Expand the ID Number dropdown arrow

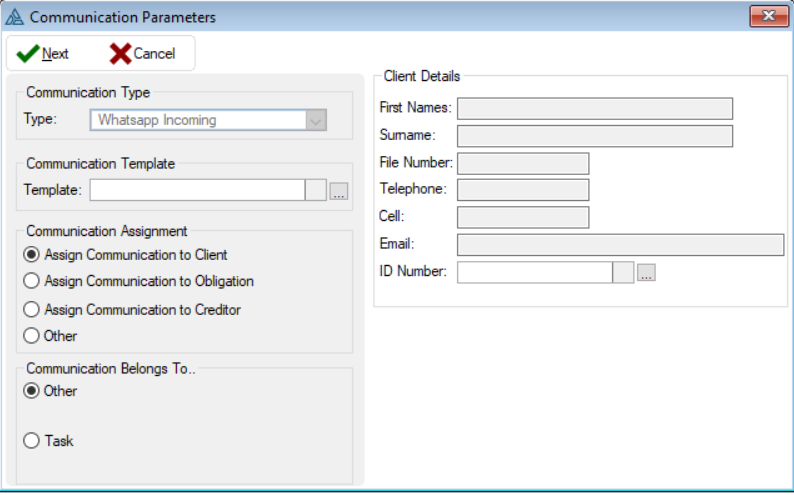[623, 273]
